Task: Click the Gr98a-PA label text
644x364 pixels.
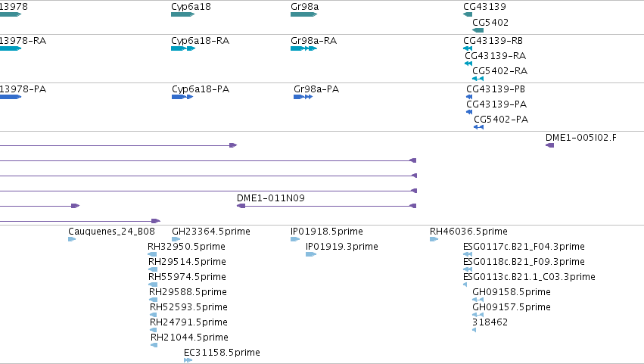Action: tap(316, 89)
